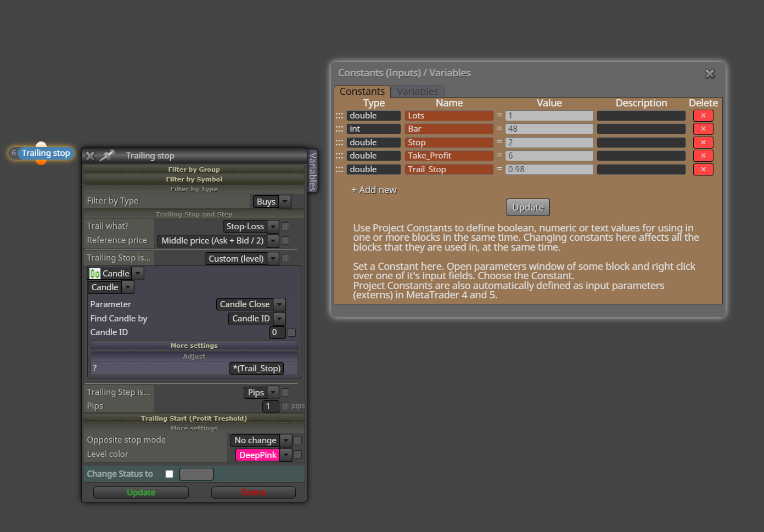Delete the Stop constant row
The height and width of the screenshot is (532, 764).
click(x=703, y=143)
